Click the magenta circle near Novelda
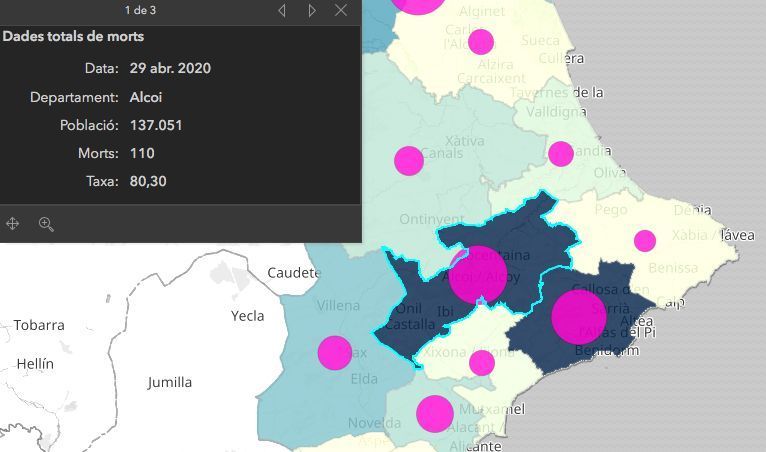Screen dimensions: 766x452 pos(434,413)
